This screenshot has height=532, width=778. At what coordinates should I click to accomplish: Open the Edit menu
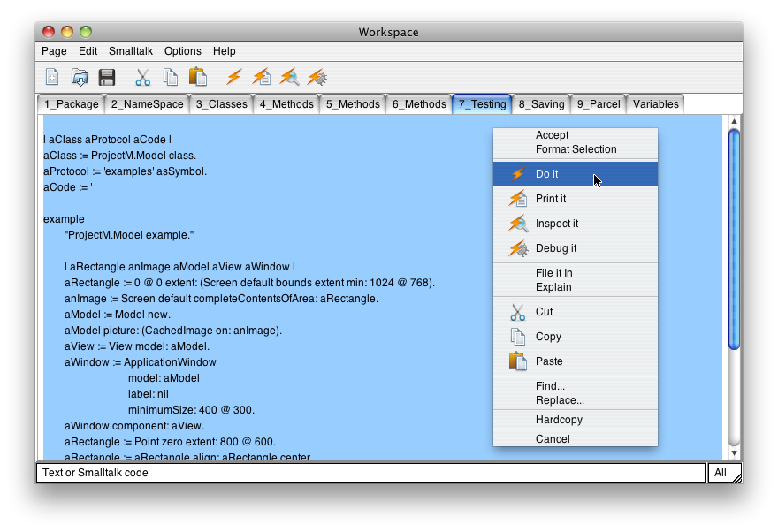coord(88,51)
